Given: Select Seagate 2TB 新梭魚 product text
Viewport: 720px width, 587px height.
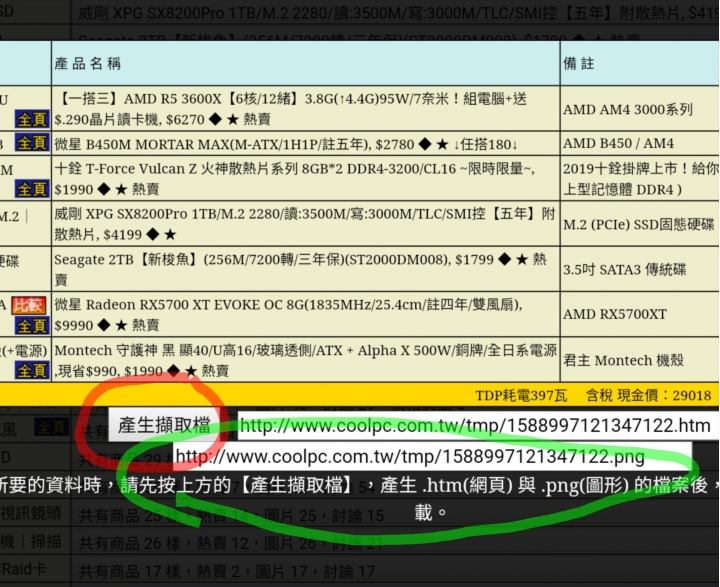Looking at the screenshot, I should pos(300,269).
